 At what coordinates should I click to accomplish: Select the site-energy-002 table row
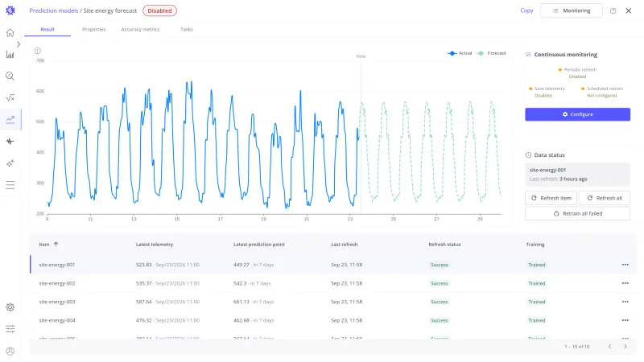(333, 283)
